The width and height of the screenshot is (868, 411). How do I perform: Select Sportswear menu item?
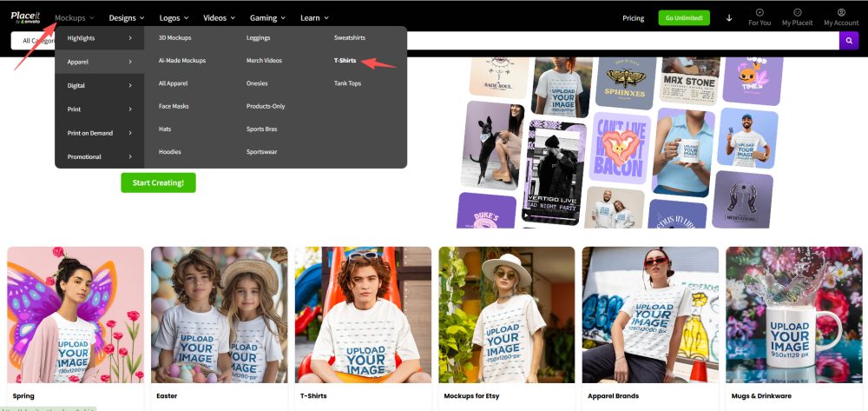tap(262, 151)
